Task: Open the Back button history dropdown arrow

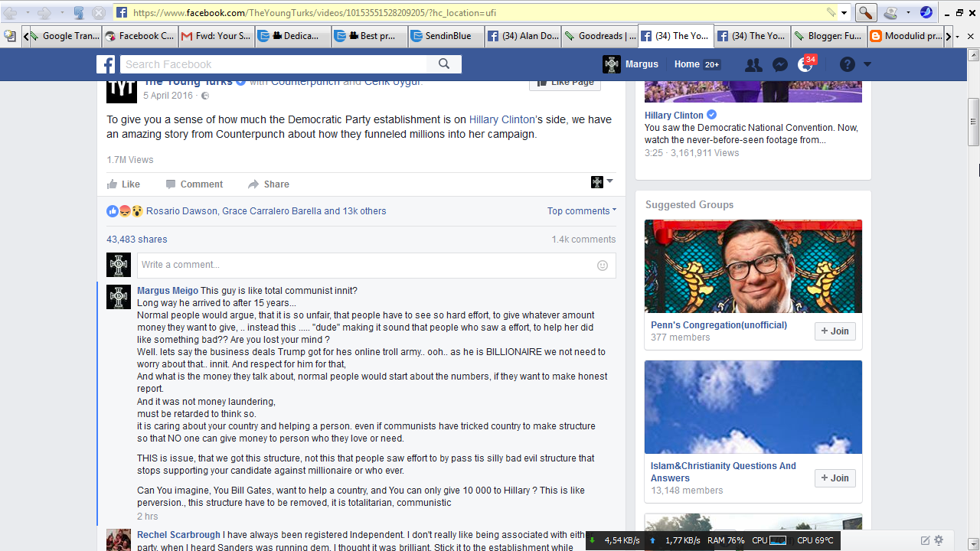Action: [26, 13]
